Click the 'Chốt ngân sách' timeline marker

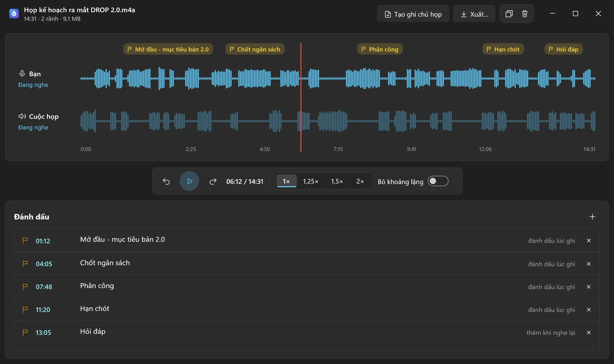coord(255,49)
